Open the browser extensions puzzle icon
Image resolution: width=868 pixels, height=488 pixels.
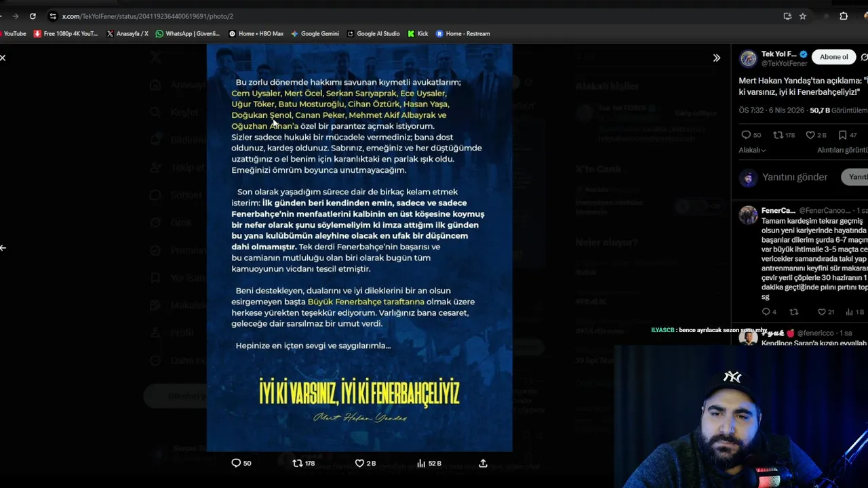[844, 16]
